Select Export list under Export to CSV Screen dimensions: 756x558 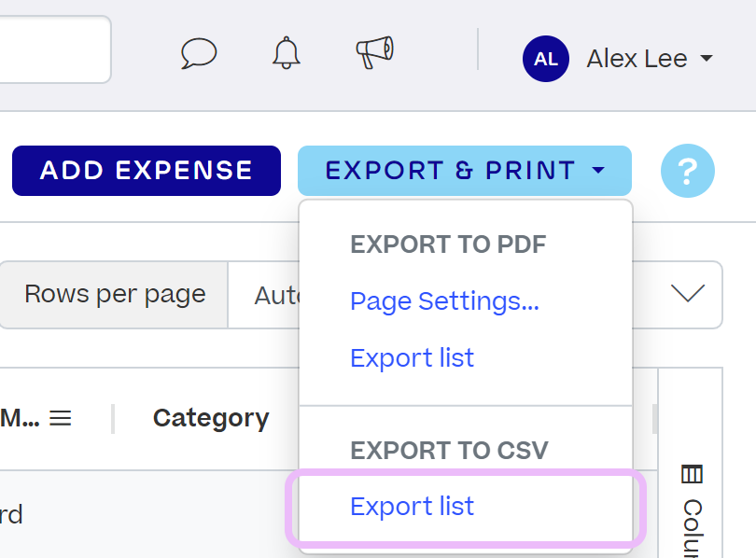coord(413,507)
